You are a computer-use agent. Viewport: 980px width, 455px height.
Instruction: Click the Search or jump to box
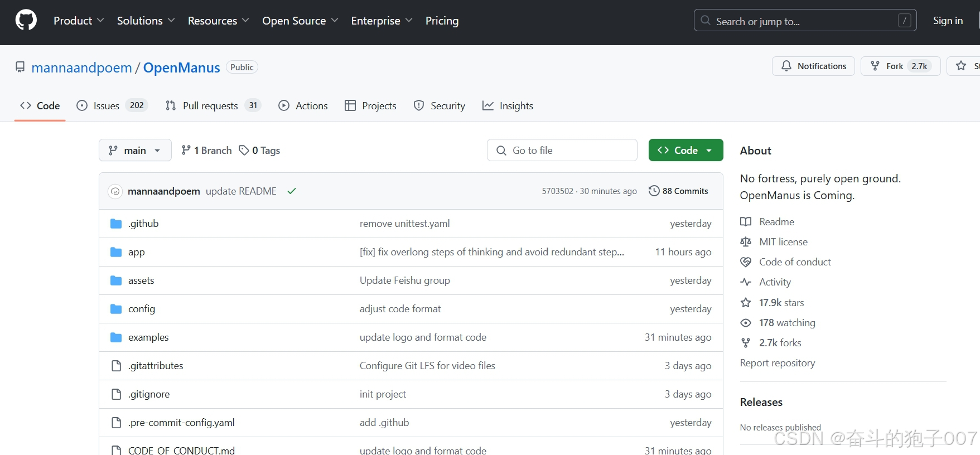point(805,21)
